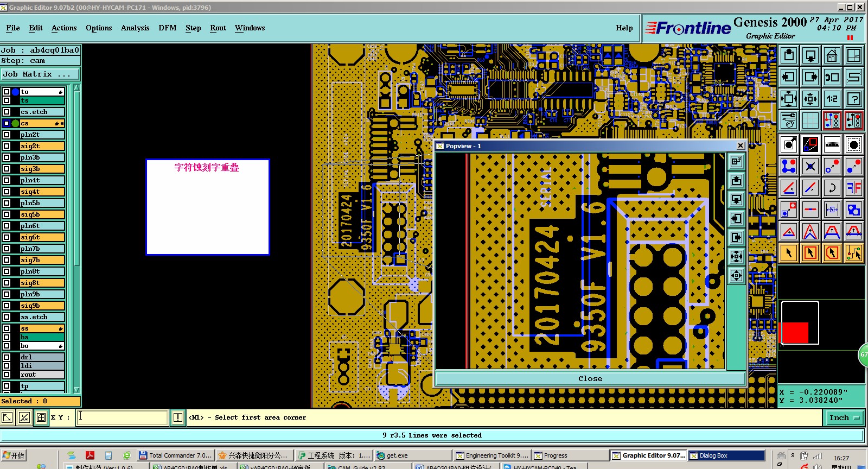Click the previous view undo-zoom icon

(832, 77)
